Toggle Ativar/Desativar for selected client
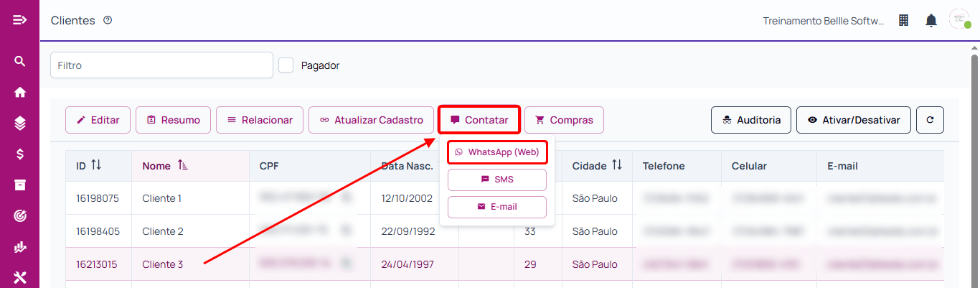The height and width of the screenshot is (288, 980). (x=853, y=120)
